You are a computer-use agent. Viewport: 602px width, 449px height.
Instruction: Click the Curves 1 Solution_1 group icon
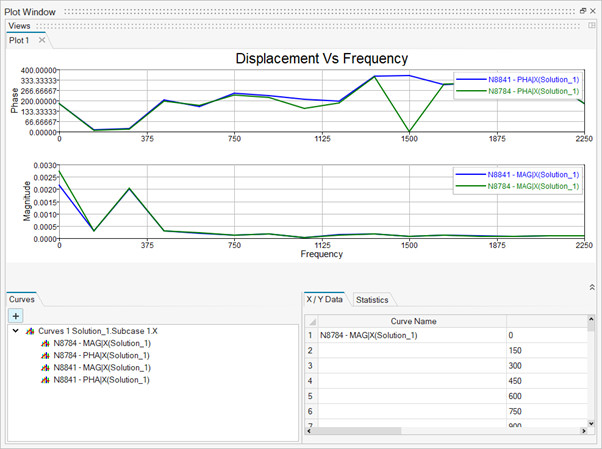click(x=31, y=330)
